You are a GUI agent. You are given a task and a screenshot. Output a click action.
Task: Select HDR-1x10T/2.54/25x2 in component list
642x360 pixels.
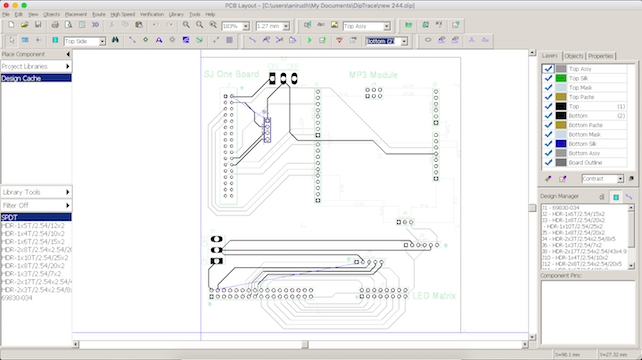point(35,258)
